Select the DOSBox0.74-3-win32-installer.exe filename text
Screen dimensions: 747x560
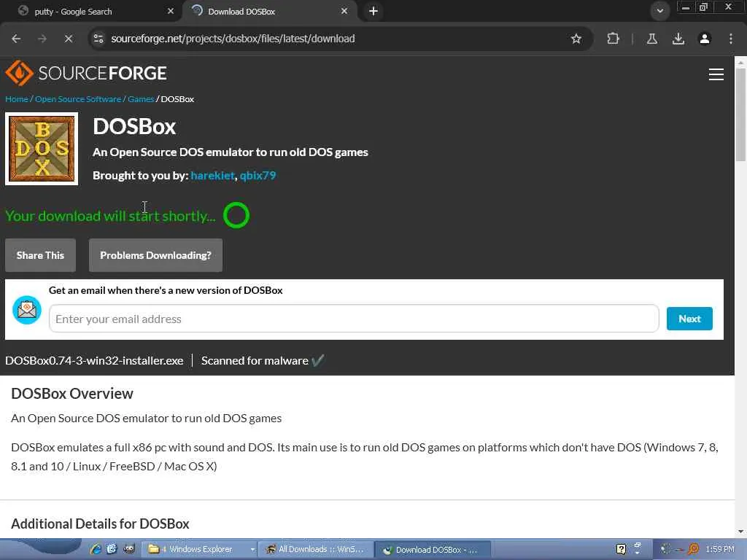pos(94,360)
